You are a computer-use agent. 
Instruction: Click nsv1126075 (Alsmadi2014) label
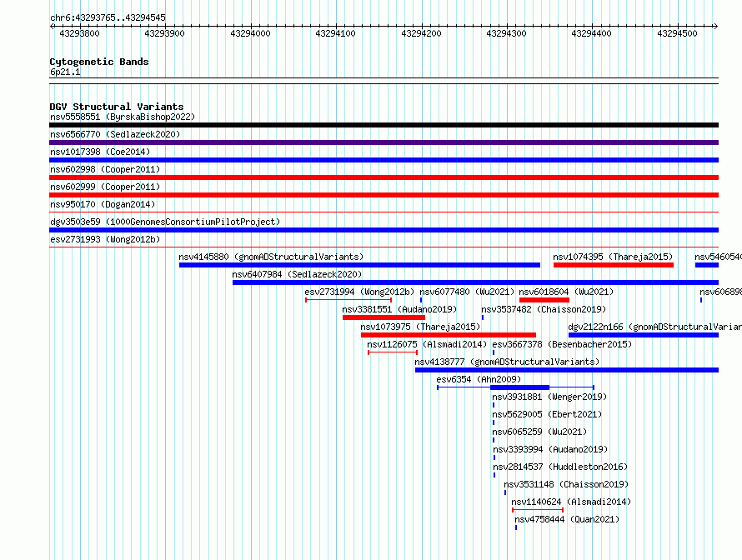427,344
